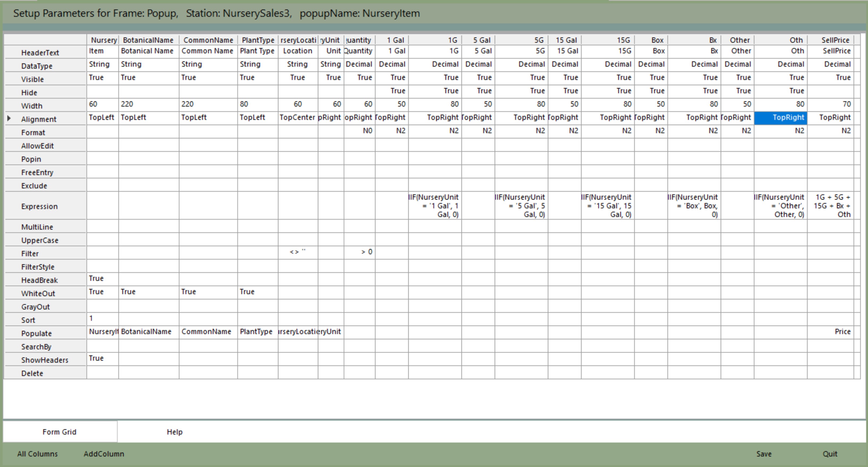Click the Visible True cell under BotanicalName

(148, 77)
